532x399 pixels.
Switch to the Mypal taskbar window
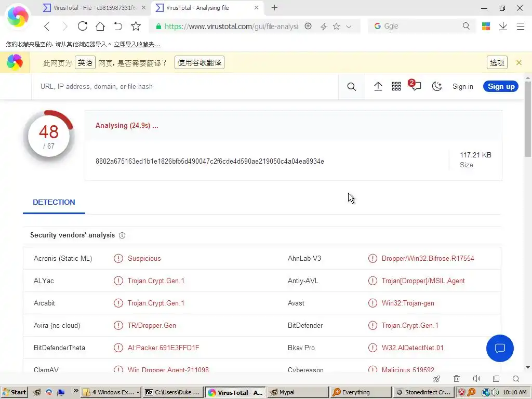pos(298,392)
